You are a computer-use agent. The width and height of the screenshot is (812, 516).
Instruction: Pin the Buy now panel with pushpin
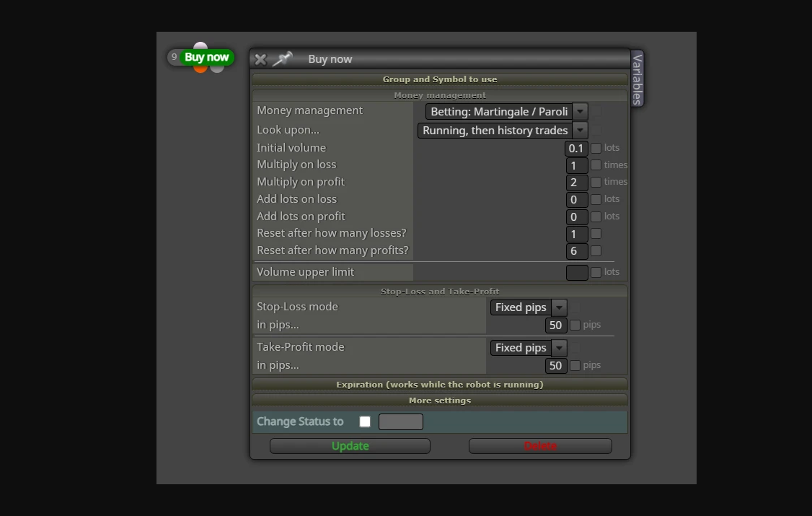282,59
